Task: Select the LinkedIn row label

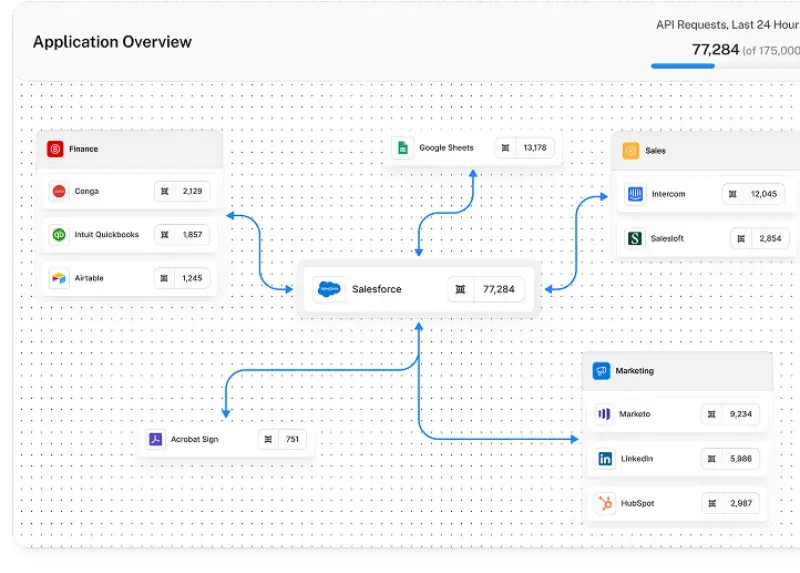Action: click(x=637, y=459)
